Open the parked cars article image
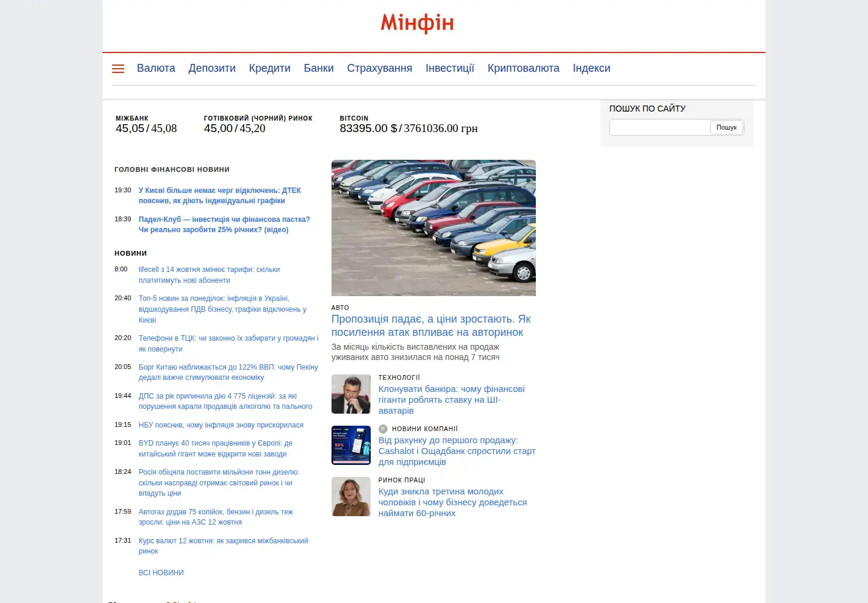This screenshot has width=868, height=603. pyautogui.click(x=433, y=228)
